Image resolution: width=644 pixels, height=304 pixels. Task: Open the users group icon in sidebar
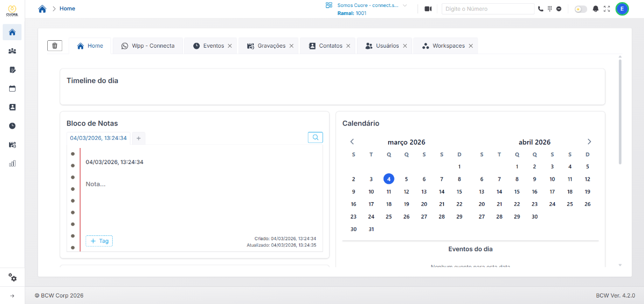pyautogui.click(x=12, y=51)
